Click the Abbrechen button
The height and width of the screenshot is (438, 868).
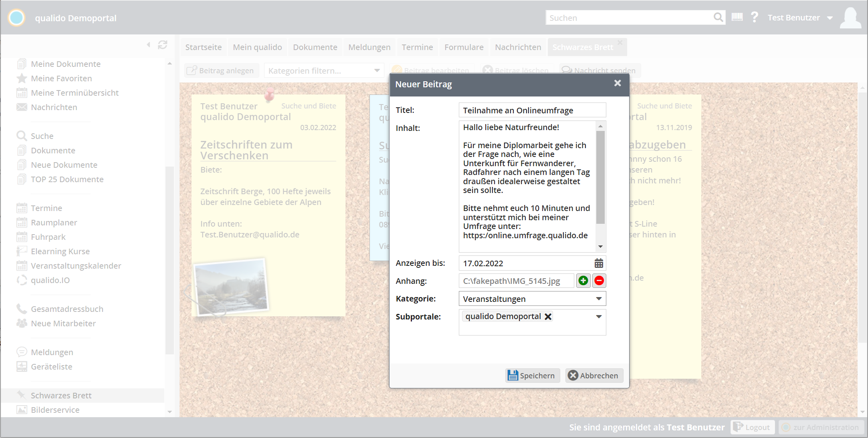click(594, 376)
